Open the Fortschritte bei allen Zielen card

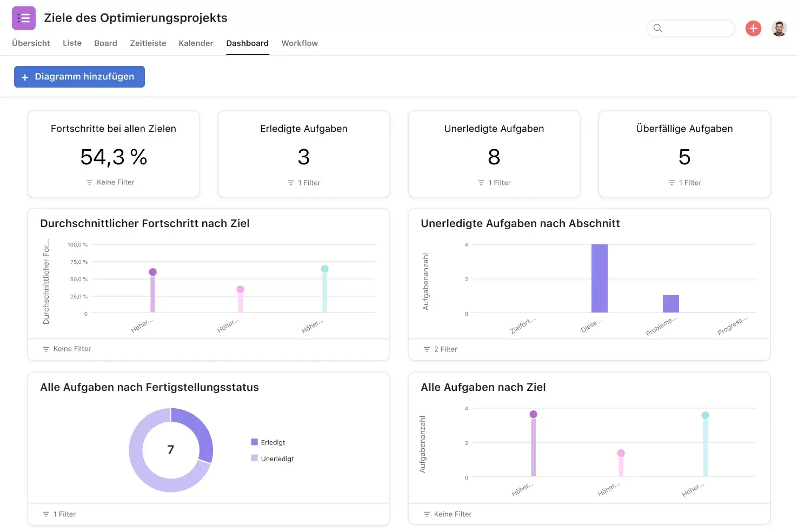point(114,155)
